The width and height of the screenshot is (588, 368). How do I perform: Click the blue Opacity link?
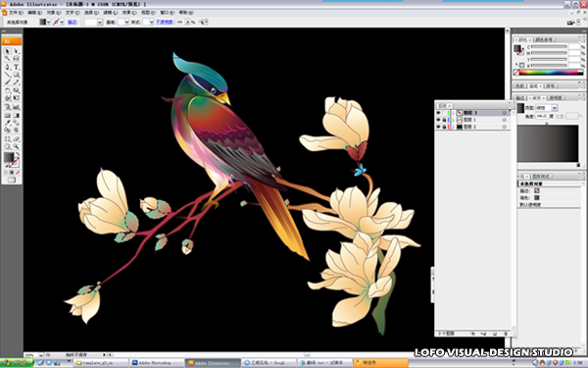[x=165, y=23]
